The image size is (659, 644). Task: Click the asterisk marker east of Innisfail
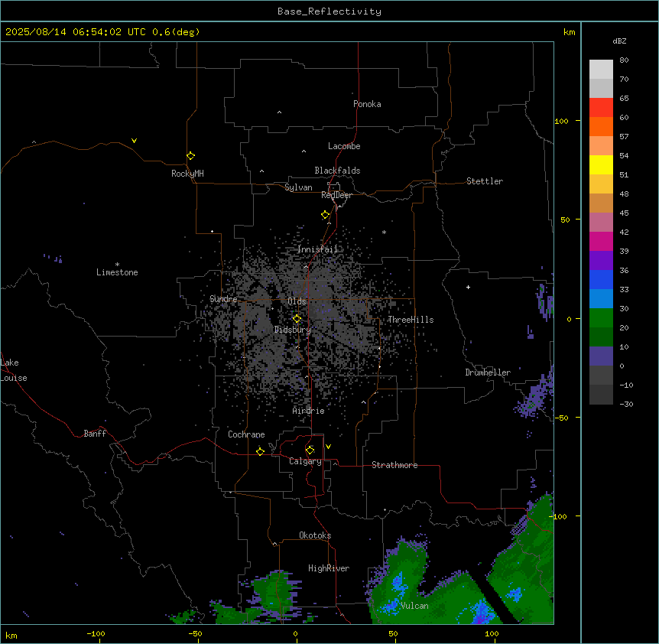pos(384,232)
